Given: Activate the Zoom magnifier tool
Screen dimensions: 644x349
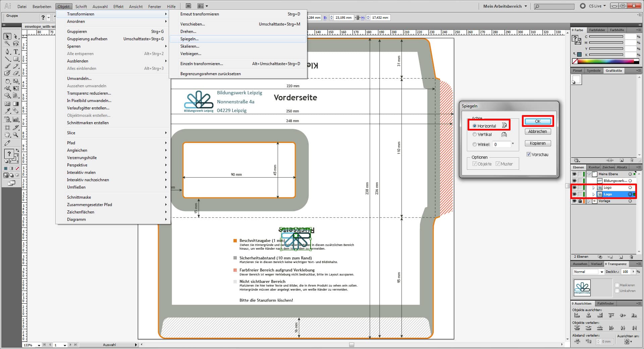Looking at the screenshot, I should coord(16,135).
